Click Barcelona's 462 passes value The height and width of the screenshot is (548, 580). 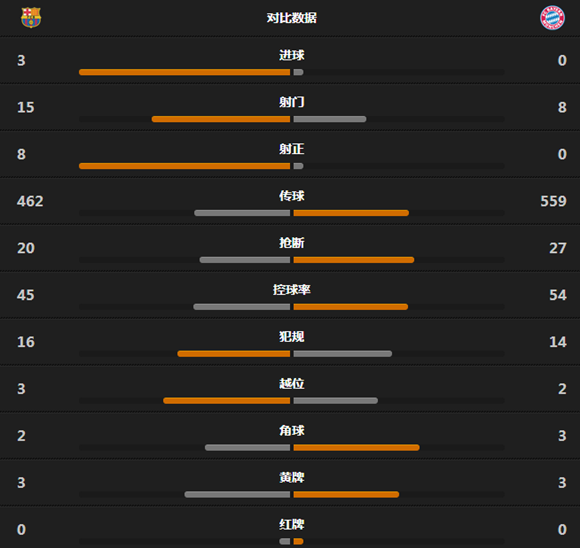(30, 201)
